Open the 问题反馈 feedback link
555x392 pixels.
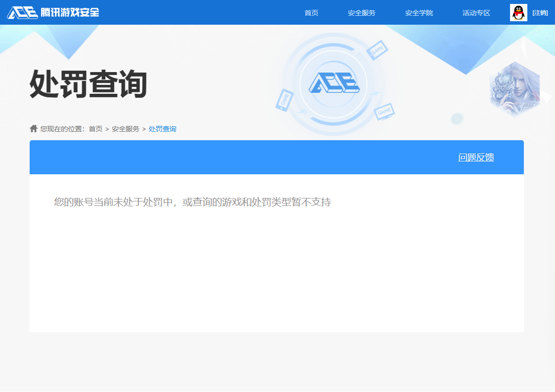tap(476, 157)
